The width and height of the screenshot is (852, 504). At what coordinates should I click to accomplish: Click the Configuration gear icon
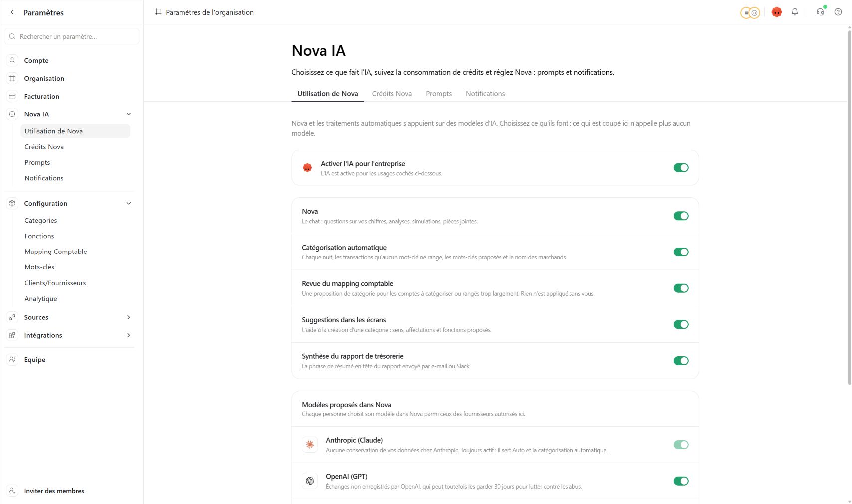[12, 203]
